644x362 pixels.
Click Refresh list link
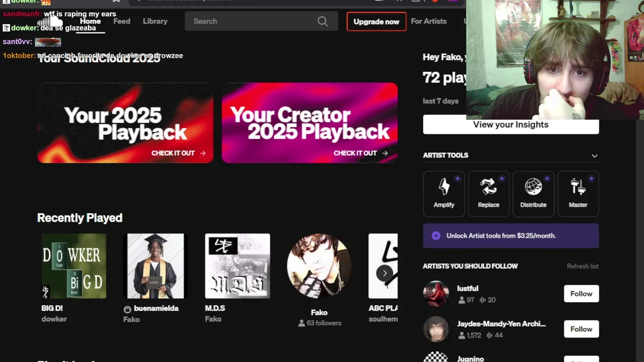(x=583, y=266)
